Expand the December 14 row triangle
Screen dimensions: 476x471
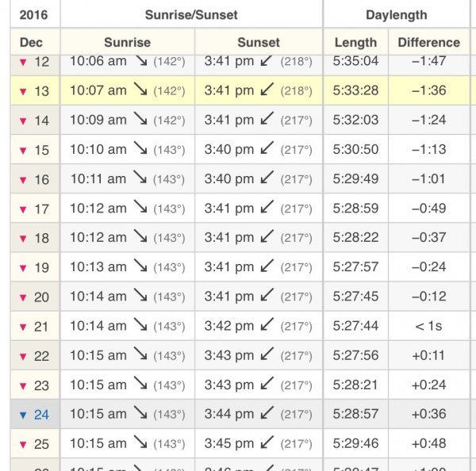[22, 121]
